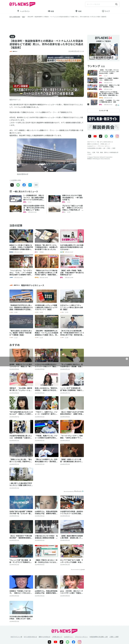Open footer YouTube social icon
This screenshot has width=129, height=644.
[x=55, y=642]
